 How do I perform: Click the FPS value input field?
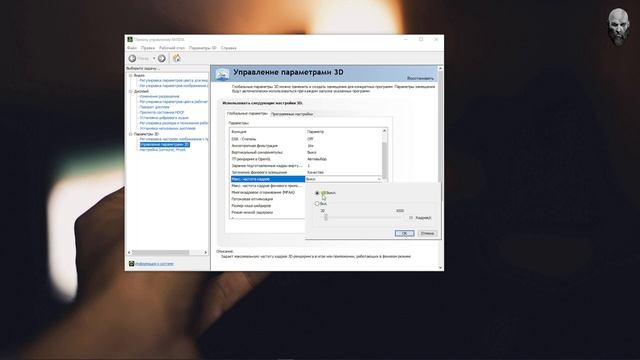tap(409, 218)
